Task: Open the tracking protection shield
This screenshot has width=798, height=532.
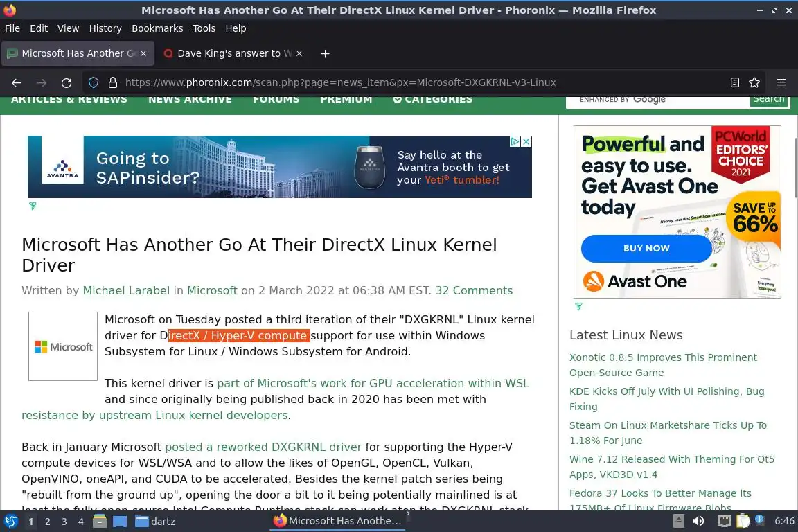Action: click(94, 82)
